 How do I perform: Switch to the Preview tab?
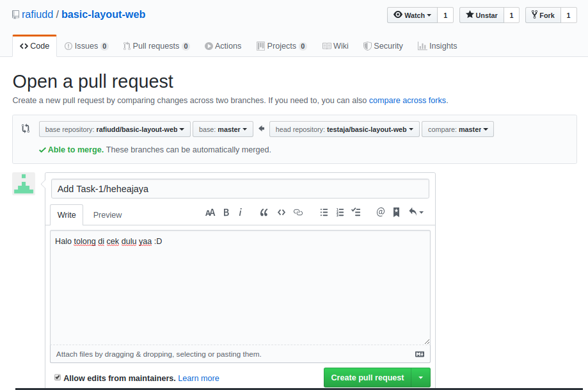click(x=107, y=215)
